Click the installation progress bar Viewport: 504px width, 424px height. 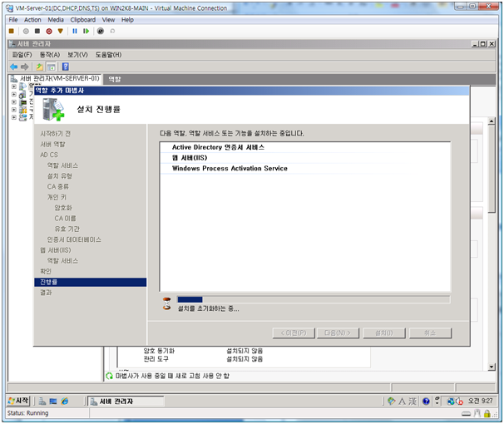(x=314, y=299)
